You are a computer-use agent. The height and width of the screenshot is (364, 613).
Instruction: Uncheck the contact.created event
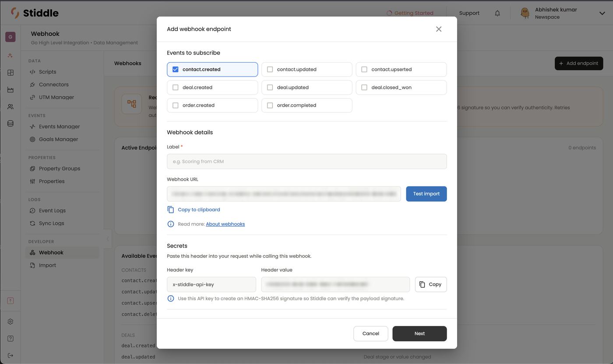click(176, 70)
